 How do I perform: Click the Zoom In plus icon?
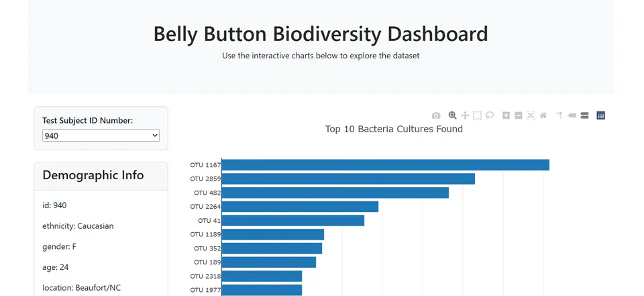pos(506,115)
